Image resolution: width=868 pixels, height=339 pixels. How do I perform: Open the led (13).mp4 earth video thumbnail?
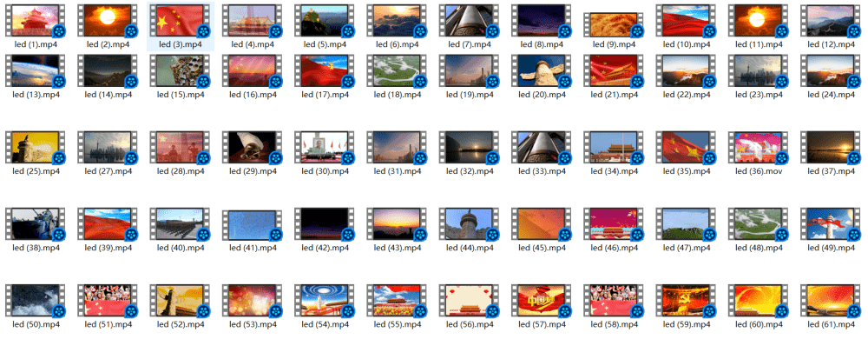click(x=36, y=71)
